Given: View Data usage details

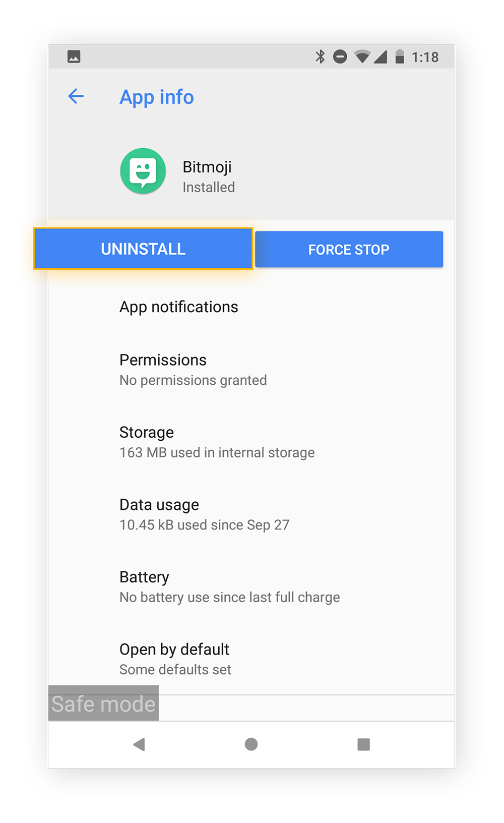Looking at the screenshot, I should click(204, 514).
